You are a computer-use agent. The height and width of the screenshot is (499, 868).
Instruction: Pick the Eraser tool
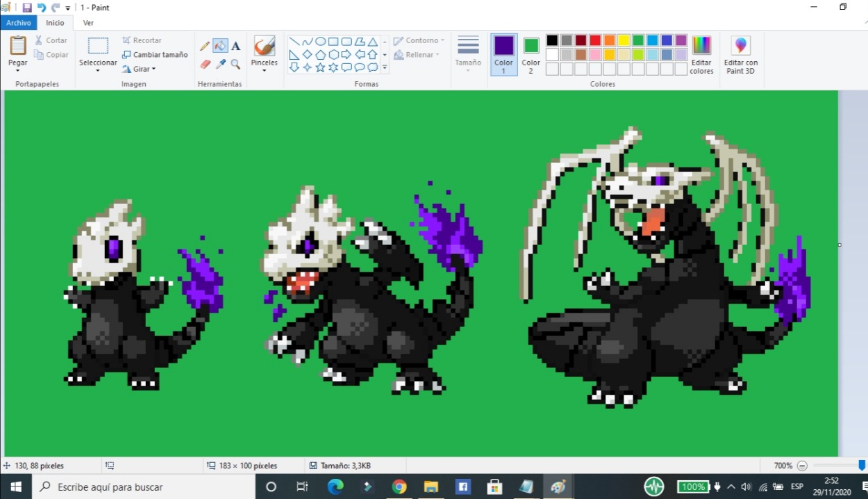point(205,64)
